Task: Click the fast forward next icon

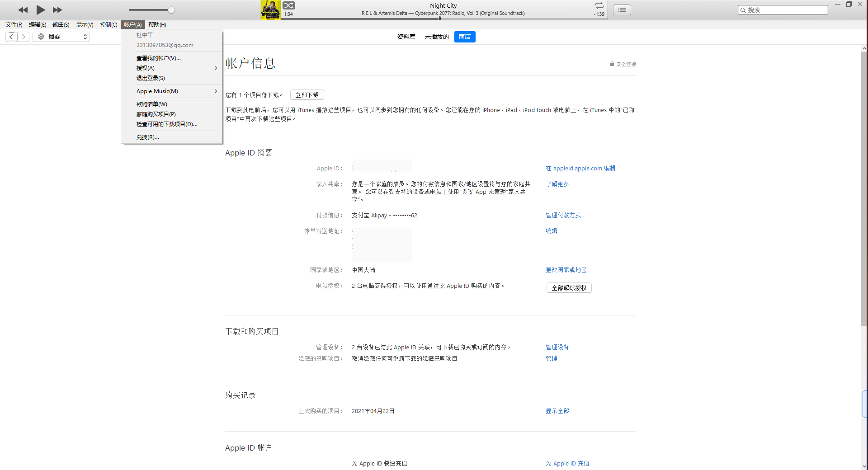Action: (57, 10)
